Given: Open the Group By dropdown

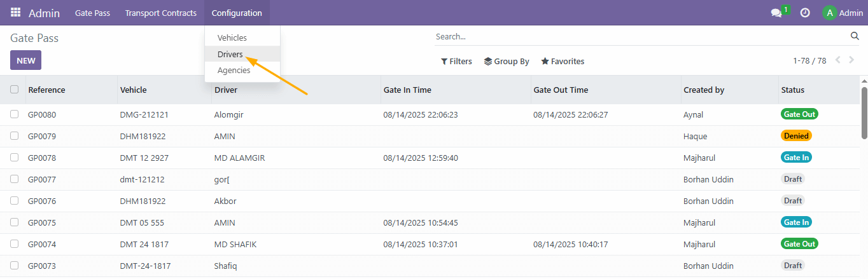Looking at the screenshot, I should pos(507,62).
